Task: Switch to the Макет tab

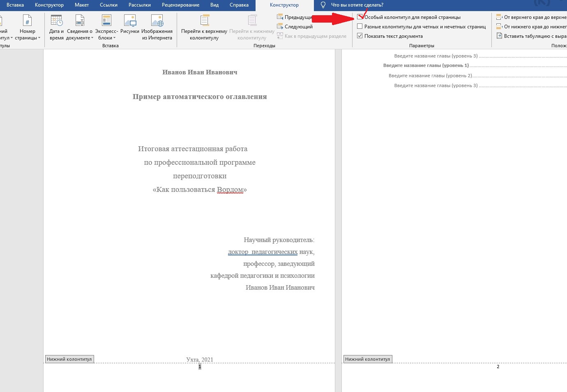Action: (x=82, y=5)
